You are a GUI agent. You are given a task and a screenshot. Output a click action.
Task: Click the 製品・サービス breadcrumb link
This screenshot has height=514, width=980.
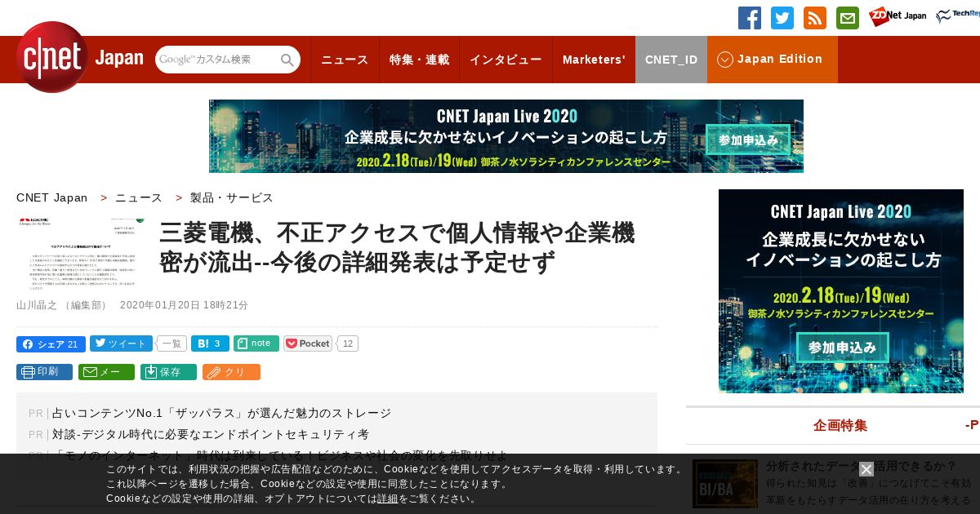[232, 197]
